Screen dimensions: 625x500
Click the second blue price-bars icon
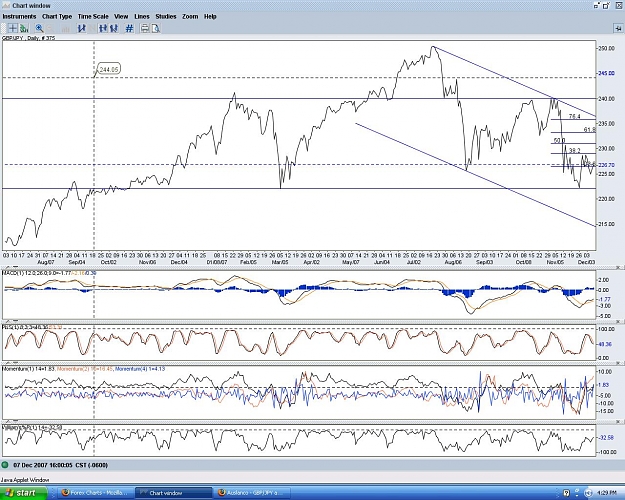[x=103, y=28]
